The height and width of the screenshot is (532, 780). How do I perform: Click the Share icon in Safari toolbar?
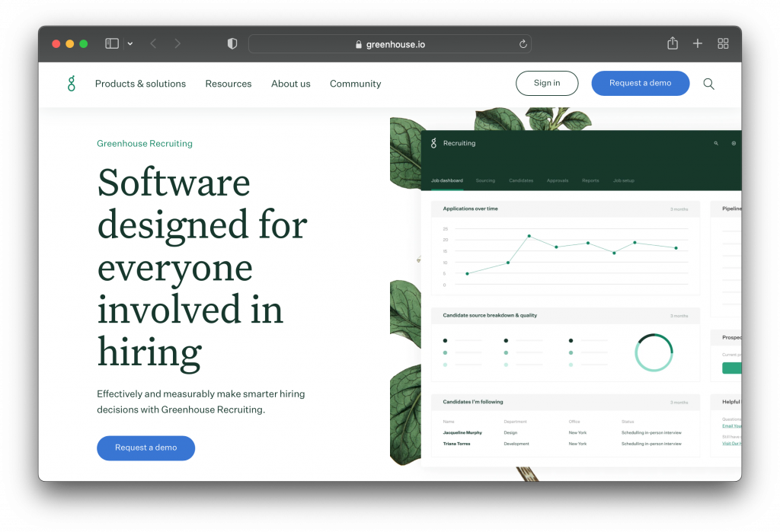673,43
